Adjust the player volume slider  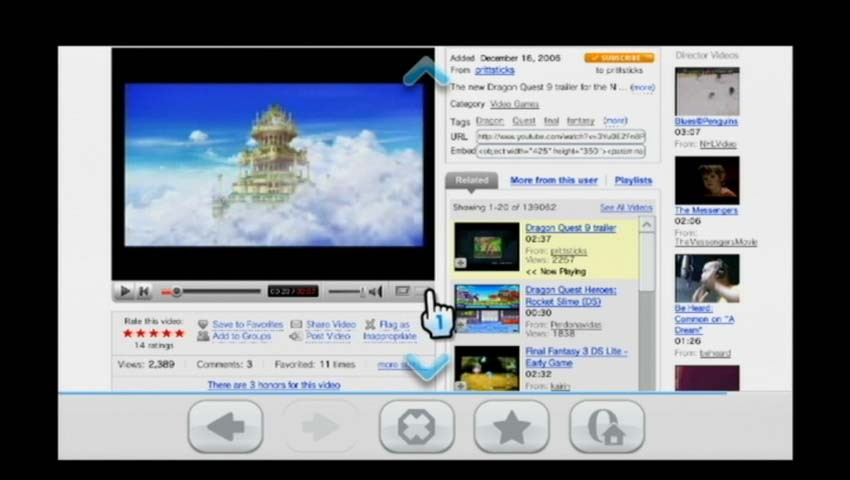[346, 292]
